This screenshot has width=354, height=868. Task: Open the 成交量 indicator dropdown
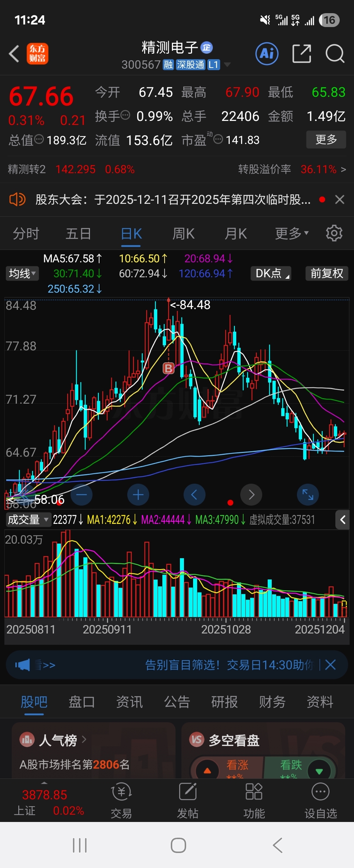[28, 519]
